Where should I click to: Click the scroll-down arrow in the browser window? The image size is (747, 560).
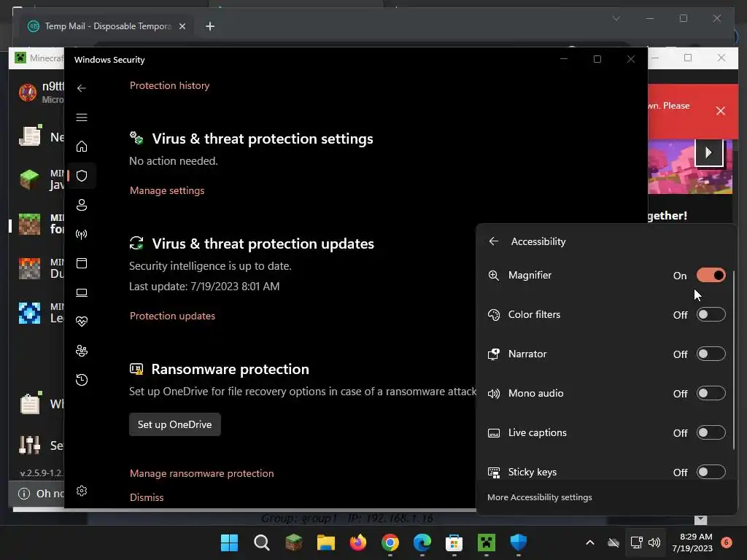(x=700, y=519)
